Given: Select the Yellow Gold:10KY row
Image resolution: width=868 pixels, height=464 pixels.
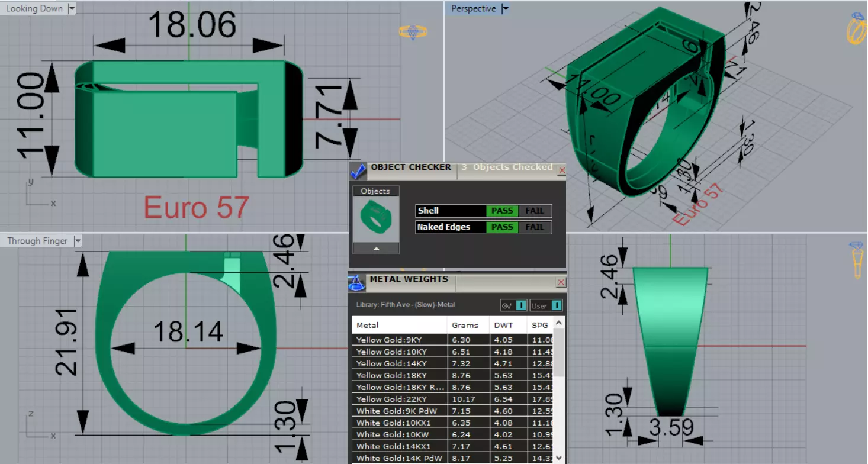Looking at the screenshot, I should pyautogui.click(x=452, y=352).
